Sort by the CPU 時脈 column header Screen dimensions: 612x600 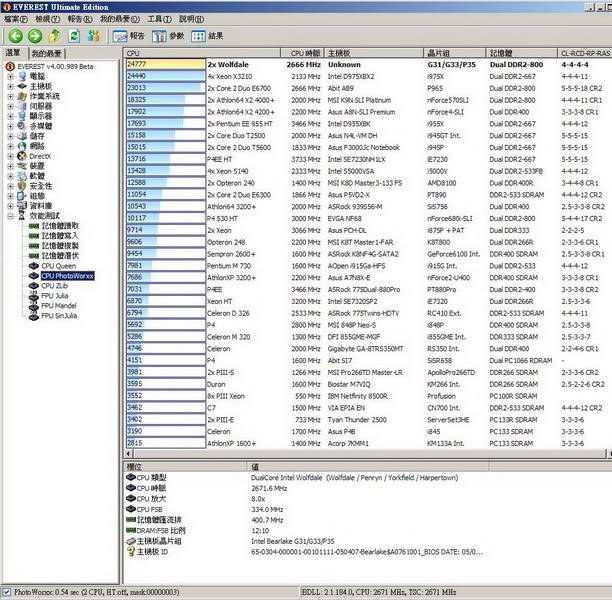[302, 53]
